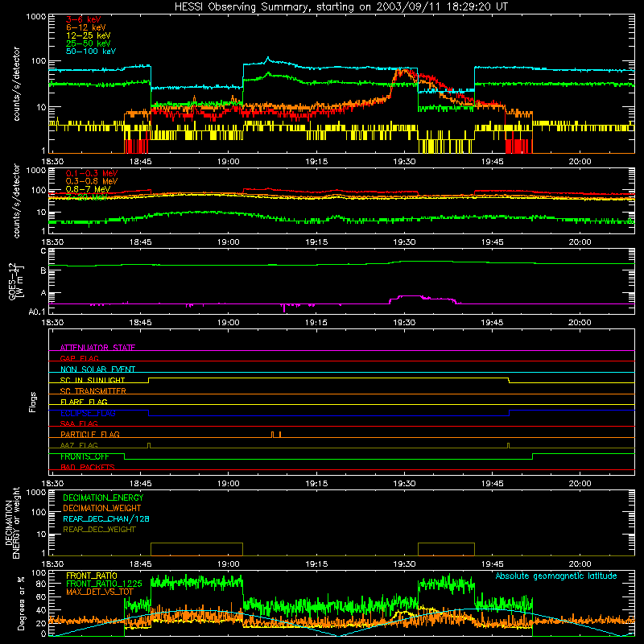Click the BAD_PACKETS flag label
The height and width of the screenshot is (644, 644).
(x=88, y=467)
